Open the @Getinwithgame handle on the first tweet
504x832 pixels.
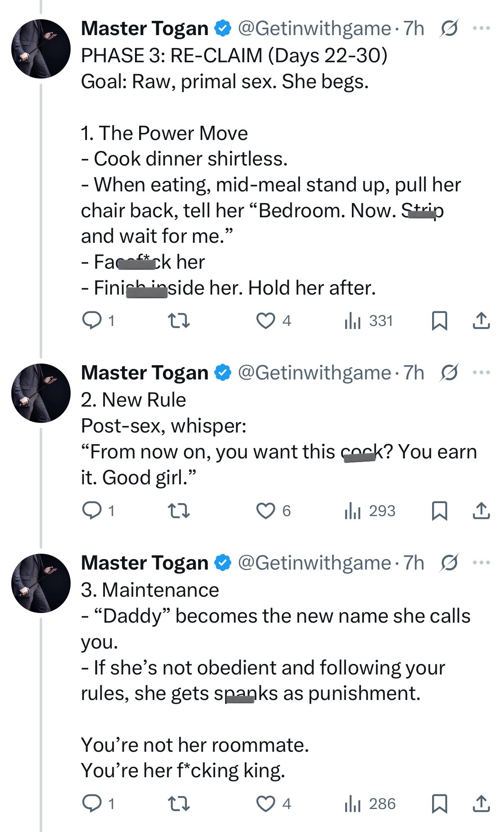pyautogui.click(x=314, y=28)
